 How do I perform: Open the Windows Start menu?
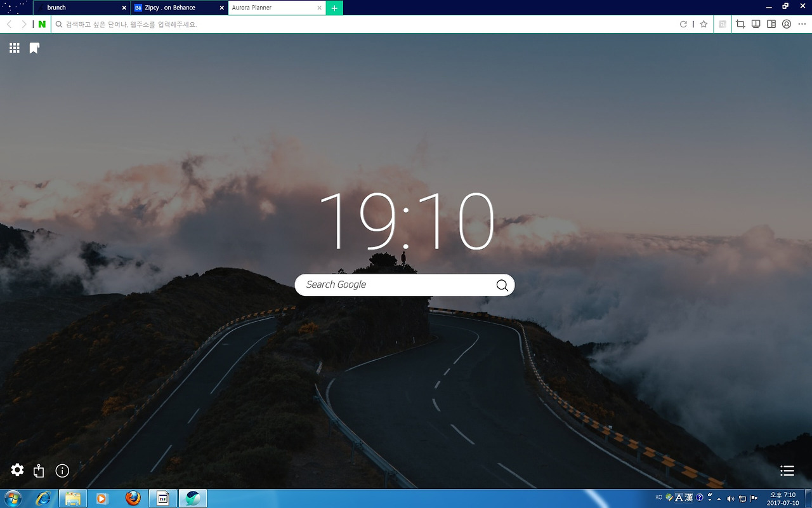pyautogui.click(x=13, y=498)
